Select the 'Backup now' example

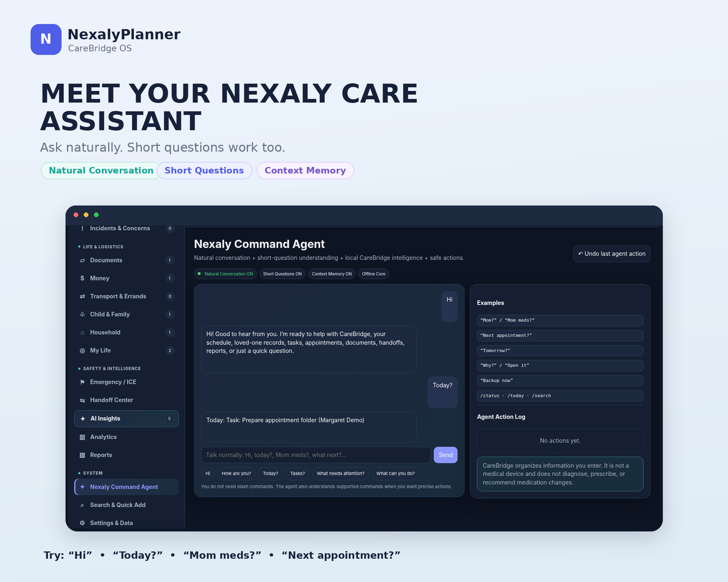click(x=560, y=381)
